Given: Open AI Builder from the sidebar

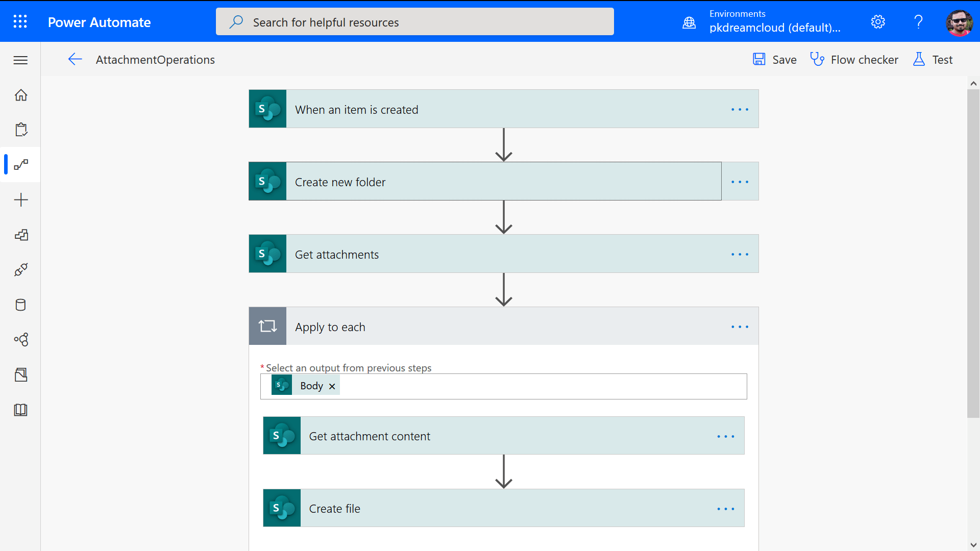Looking at the screenshot, I should [20, 339].
